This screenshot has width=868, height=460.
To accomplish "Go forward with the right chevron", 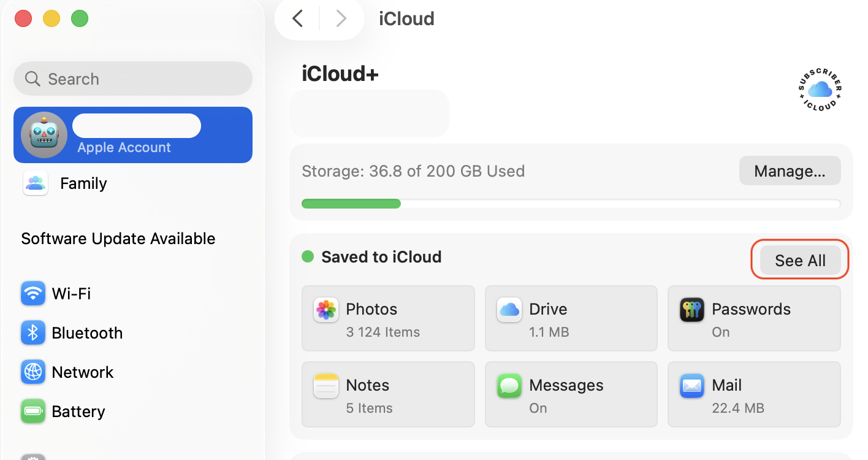I will [341, 18].
